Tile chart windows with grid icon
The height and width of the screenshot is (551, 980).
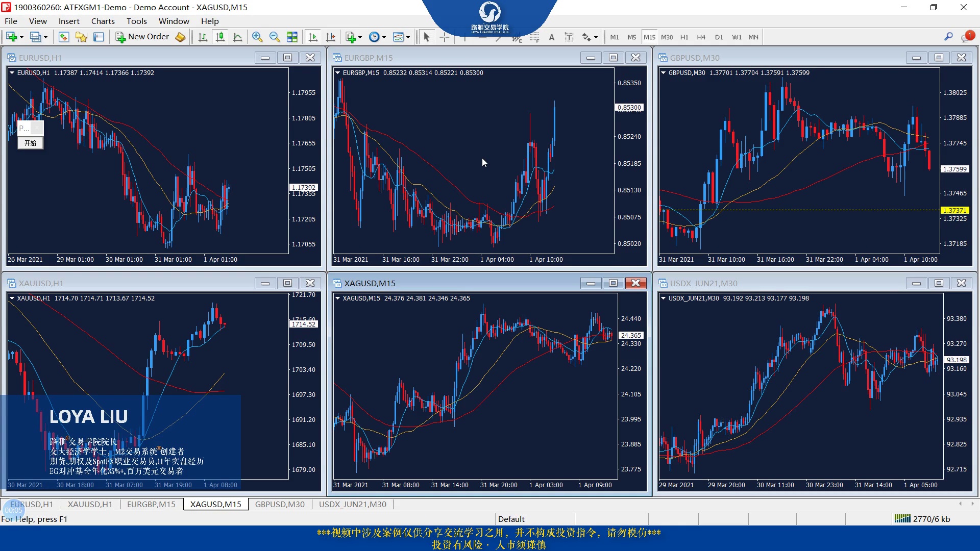click(x=292, y=37)
